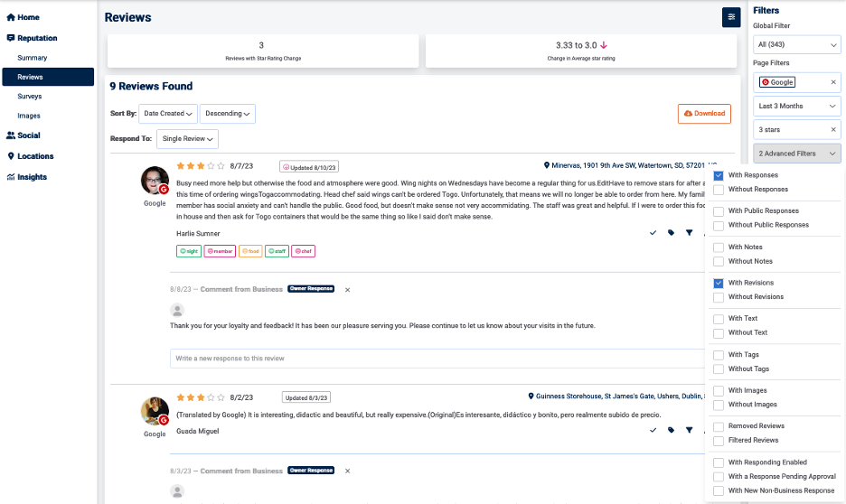Click the Social people icon
The width and height of the screenshot is (846, 504).
[x=11, y=135]
